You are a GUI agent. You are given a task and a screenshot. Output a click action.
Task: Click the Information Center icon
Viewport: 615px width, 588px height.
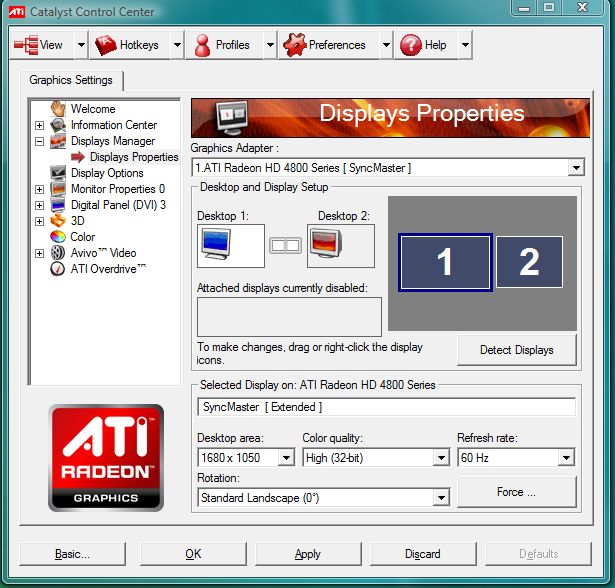pyautogui.click(x=58, y=125)
